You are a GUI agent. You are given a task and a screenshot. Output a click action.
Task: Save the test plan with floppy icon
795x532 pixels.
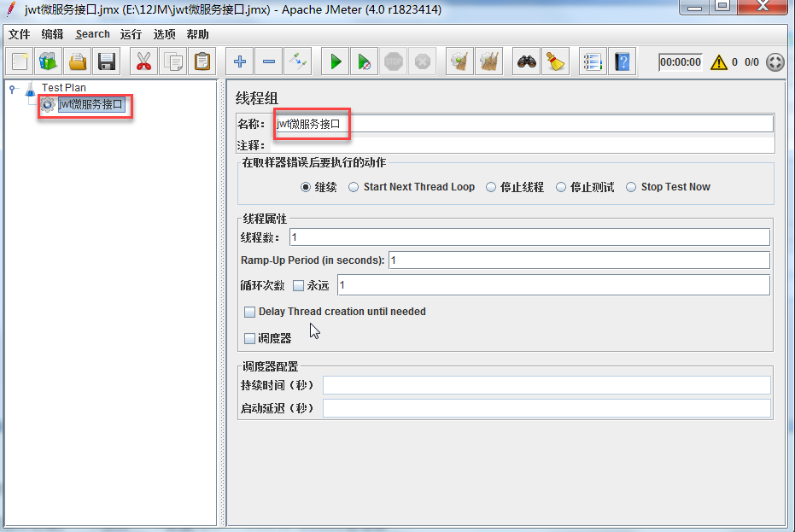(x=107, y=61)
